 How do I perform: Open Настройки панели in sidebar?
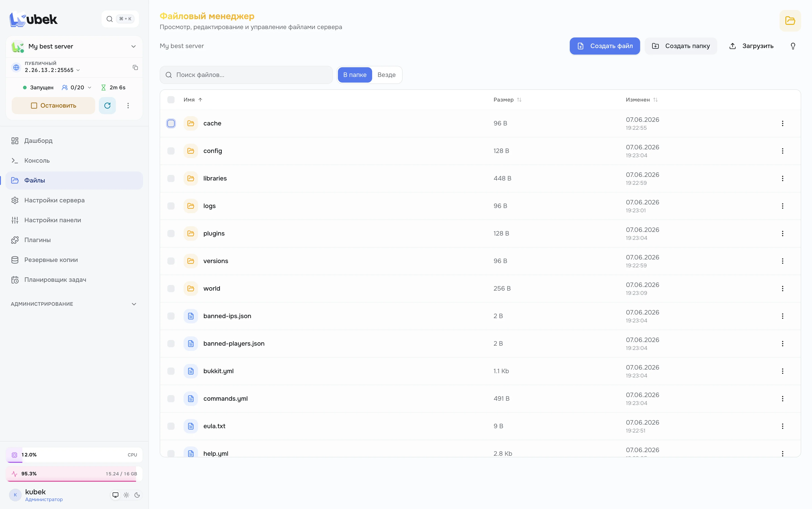[74, 220]
